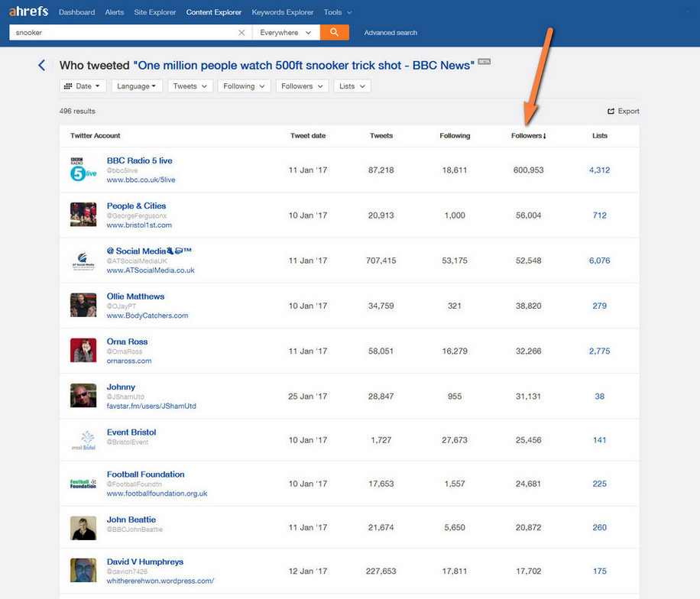The width and height of the screenshot is (700, 599).
Task: Open People & Cities account link
Action: pyautogui.click(x=136, y=206)
